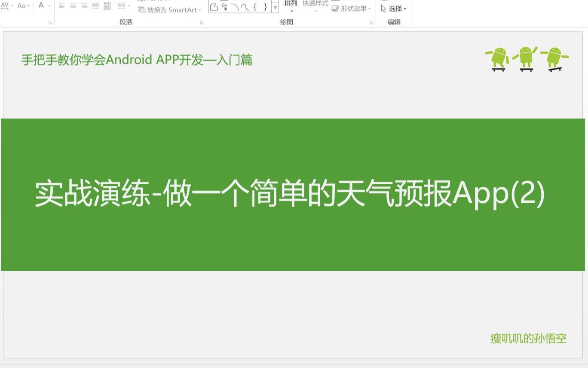Select the left Android skateboard robot image
The image size is (588, 368).
tap(498, 59)
